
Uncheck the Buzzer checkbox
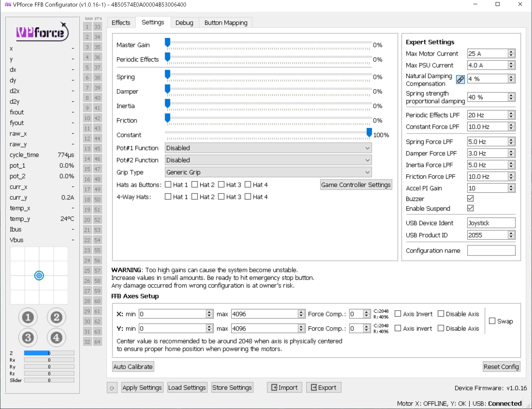(x=470, y=199)
